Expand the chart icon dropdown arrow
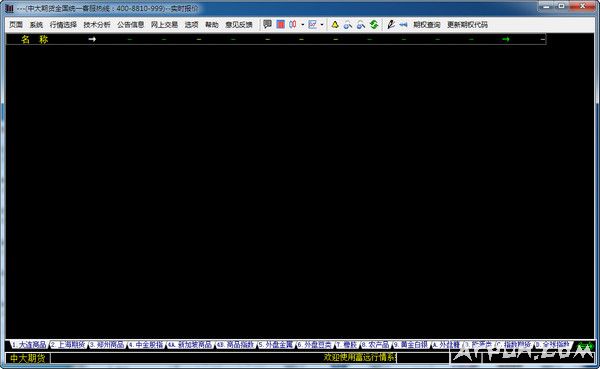Viewport: 600px width, 369px height. (322, 24)
